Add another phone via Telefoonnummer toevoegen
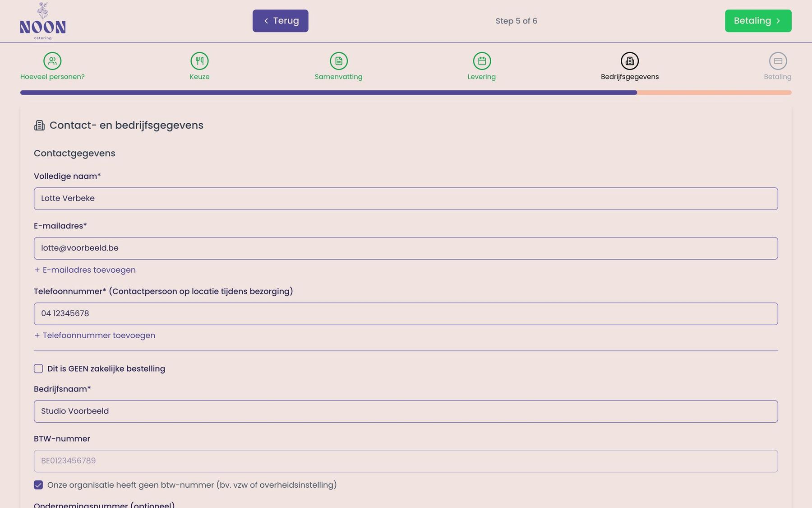The width and height of the screenshot is (812, 508). point(95,336)
